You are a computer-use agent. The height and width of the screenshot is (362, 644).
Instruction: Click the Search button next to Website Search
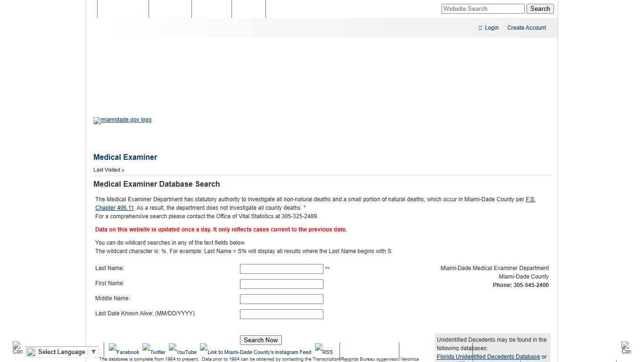coord(540,8)
